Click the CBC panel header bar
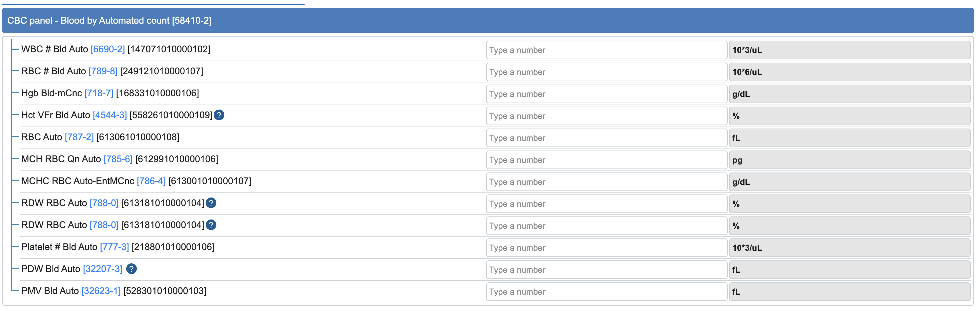 coord(487,21)
